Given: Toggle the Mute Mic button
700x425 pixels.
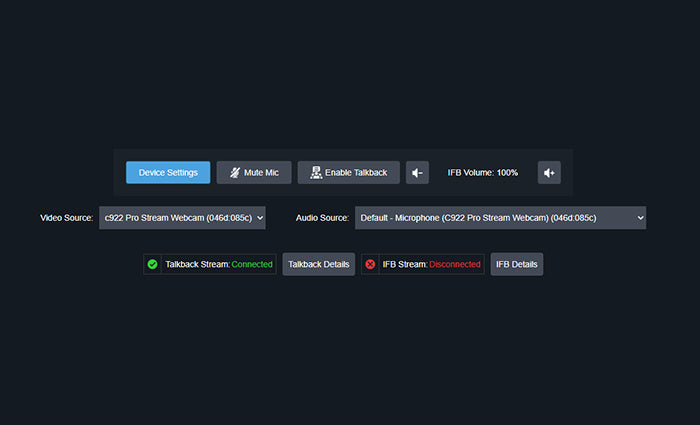Looking at the screenshot, I should pos(254,173).
